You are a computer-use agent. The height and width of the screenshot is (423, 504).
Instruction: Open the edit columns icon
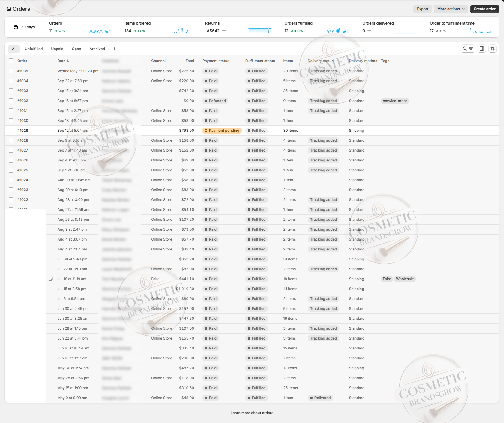point(482,49)
